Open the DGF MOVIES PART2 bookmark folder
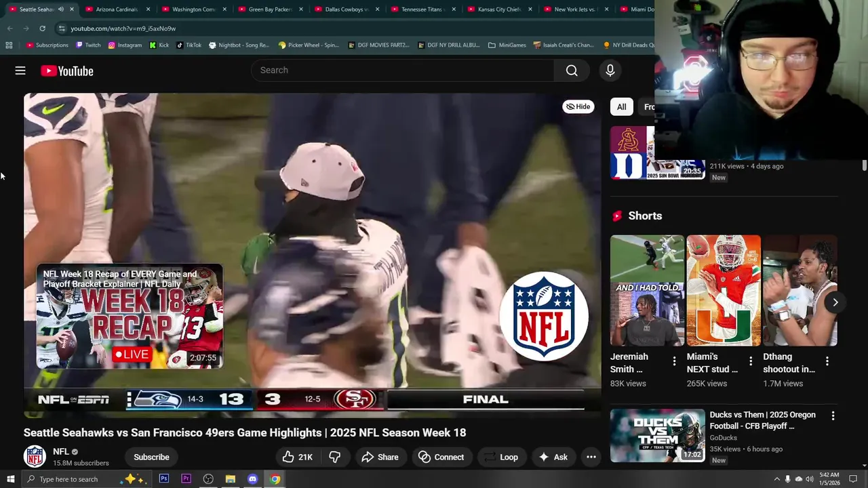868x488 pixels. [x=378, y=45]
